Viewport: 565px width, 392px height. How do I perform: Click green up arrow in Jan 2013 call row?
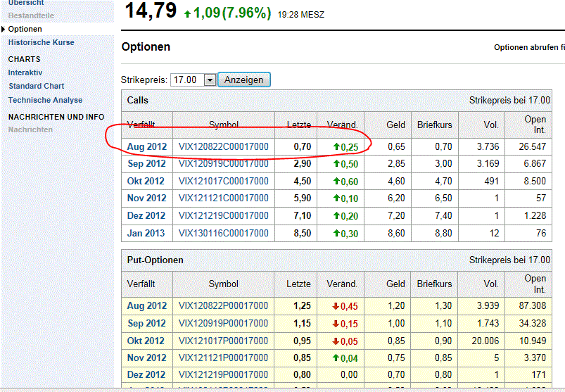[x=337, y=233]
